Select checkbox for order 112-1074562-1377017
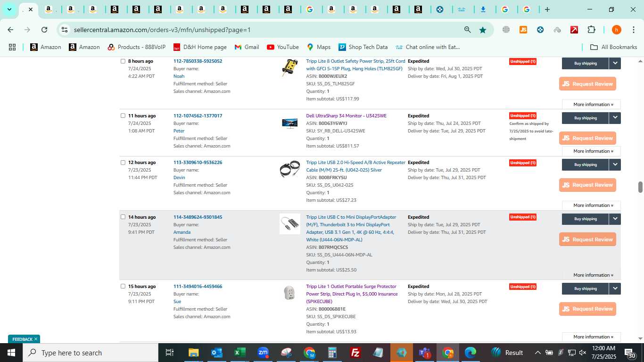 pyautogui.click(x=123, y=115)
